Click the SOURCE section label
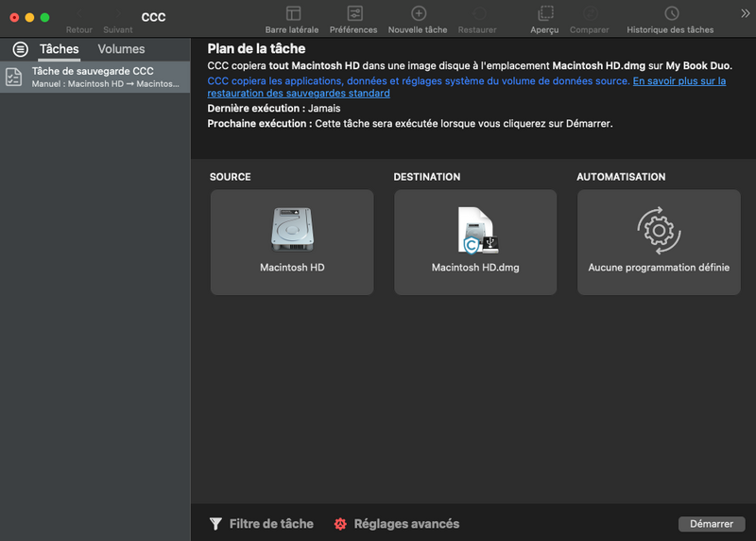The height and width of the screenshot is (541, 756). [x=230, y=177]
